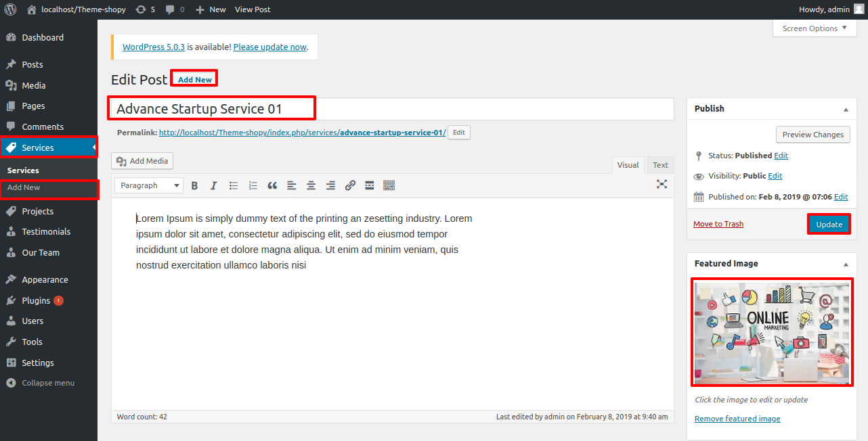Insert a bulleted list
Image resolution: width=868 pixels, height=441 pixels.
coord(234,185)
